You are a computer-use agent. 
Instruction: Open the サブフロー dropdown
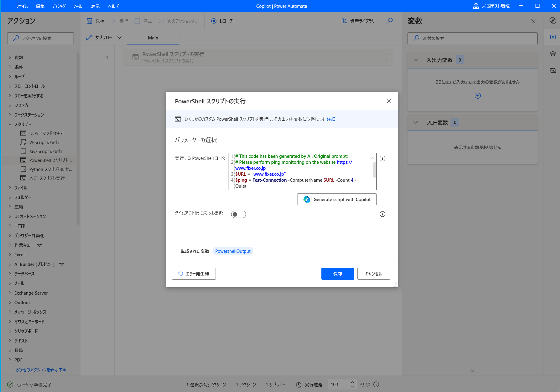pos(104,38)
